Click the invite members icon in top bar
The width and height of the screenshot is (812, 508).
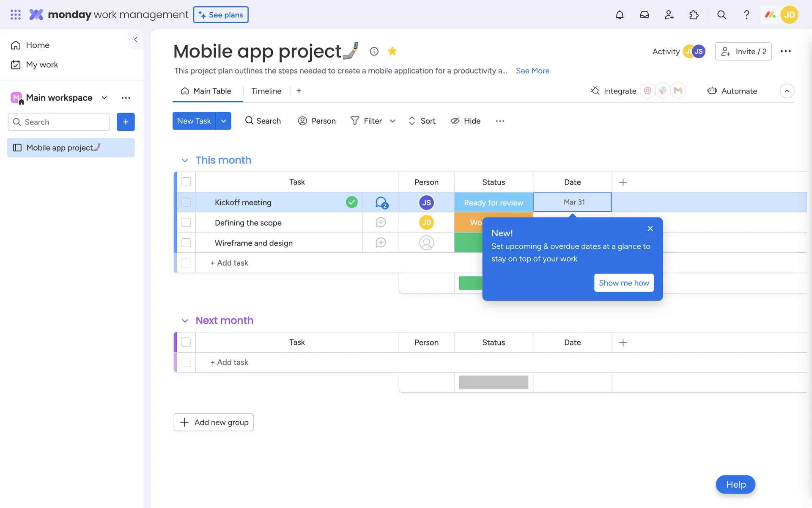(669, 15)
